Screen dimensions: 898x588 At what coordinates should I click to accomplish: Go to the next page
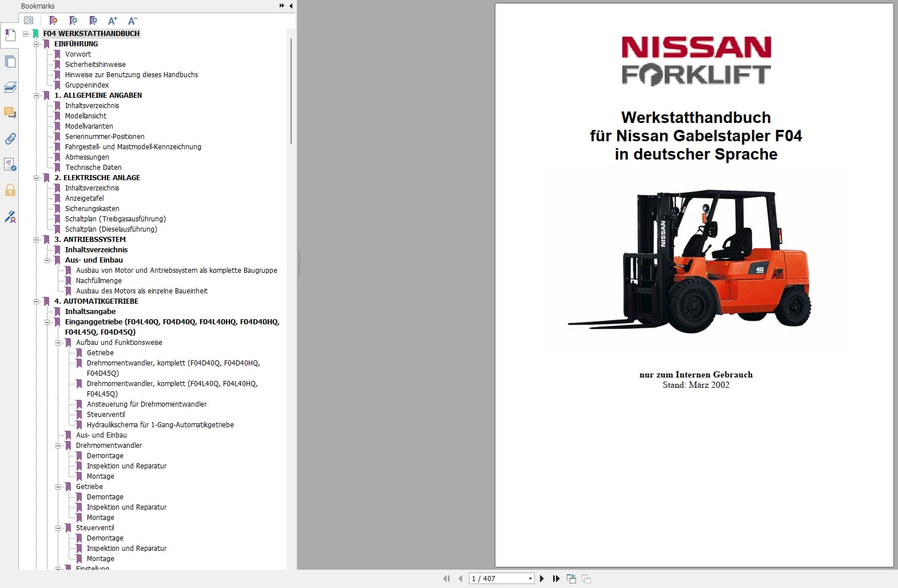click(x=542, y=578)
